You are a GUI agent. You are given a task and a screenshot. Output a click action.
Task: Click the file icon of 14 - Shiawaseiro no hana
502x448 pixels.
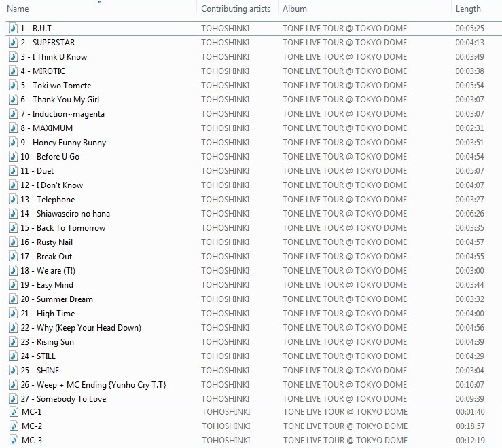pos(13,213)
